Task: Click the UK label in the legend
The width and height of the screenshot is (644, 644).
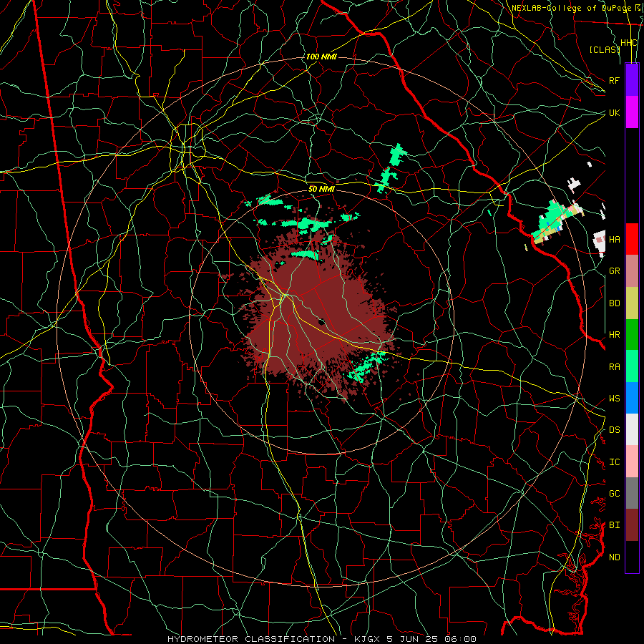Action: point(614,112)
